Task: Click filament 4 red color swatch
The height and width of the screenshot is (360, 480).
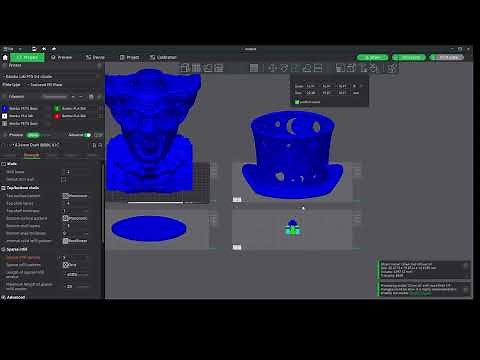Action: tap(57, 116)
